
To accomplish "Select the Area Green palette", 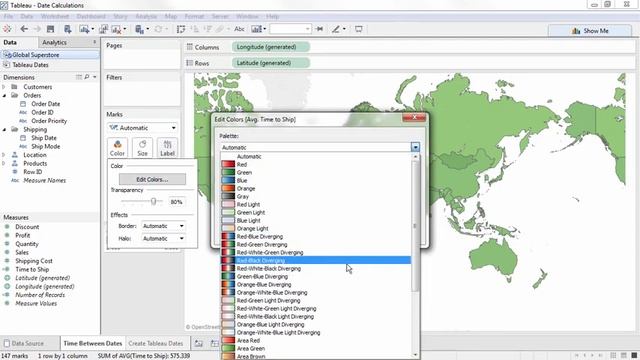I will [316, 349].
